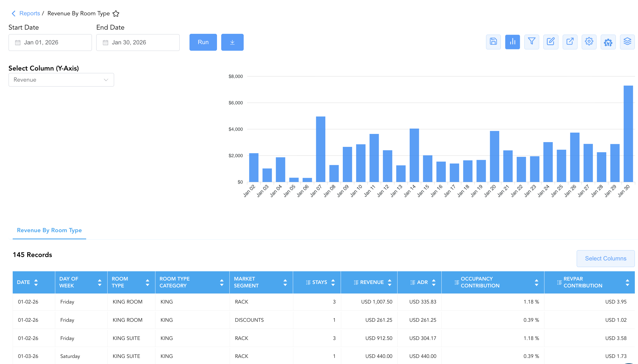Click the stacked layers icon
The height and width of the screenshot is (364, 638).
click(627, 42)
